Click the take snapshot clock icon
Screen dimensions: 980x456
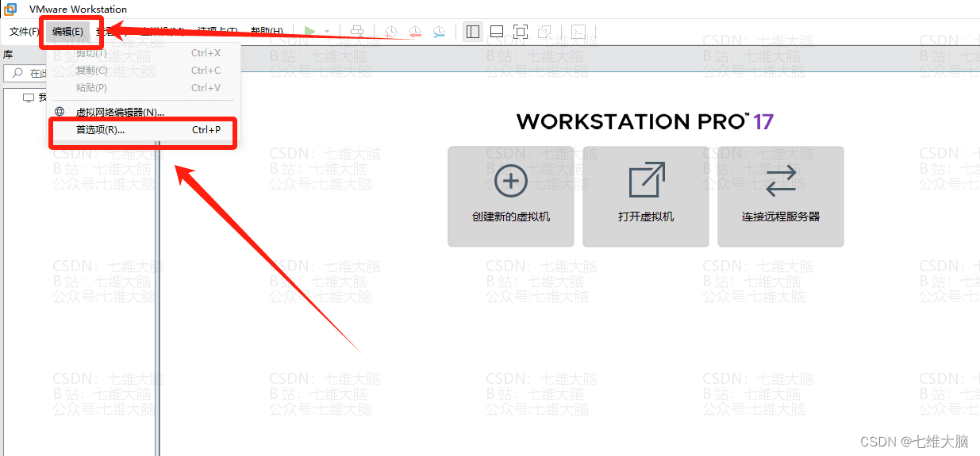pyautogui.click(x=391, y=32)
